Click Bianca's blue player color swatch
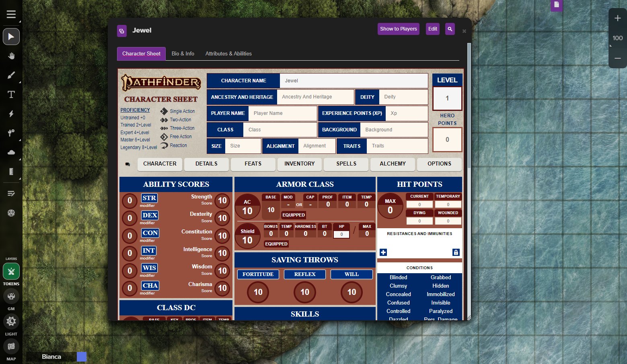 [82, 357]
